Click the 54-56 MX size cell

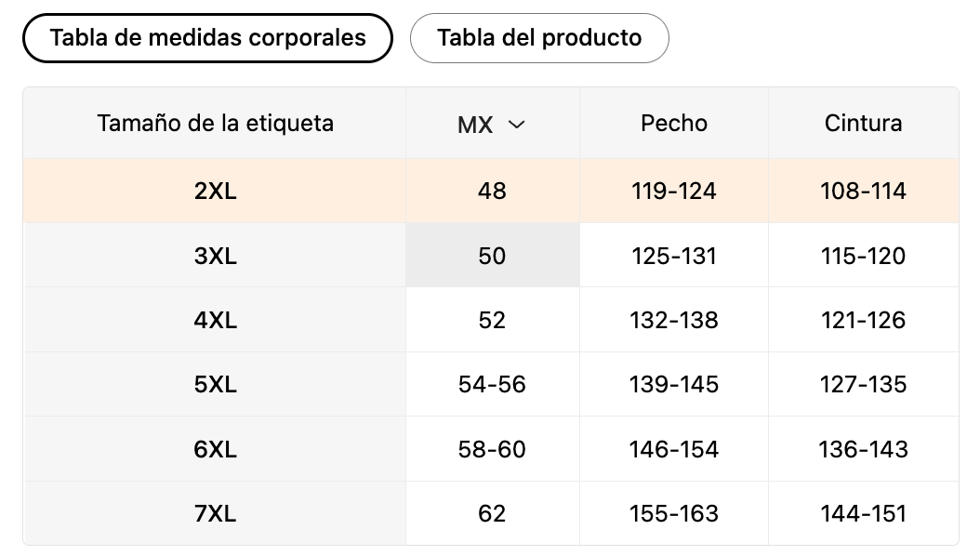[x=492, y=384]
